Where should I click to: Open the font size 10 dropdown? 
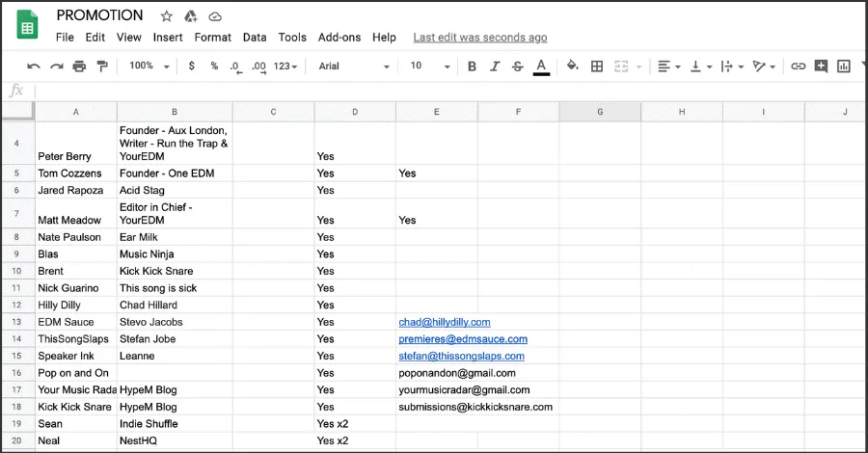coord(430,67)
